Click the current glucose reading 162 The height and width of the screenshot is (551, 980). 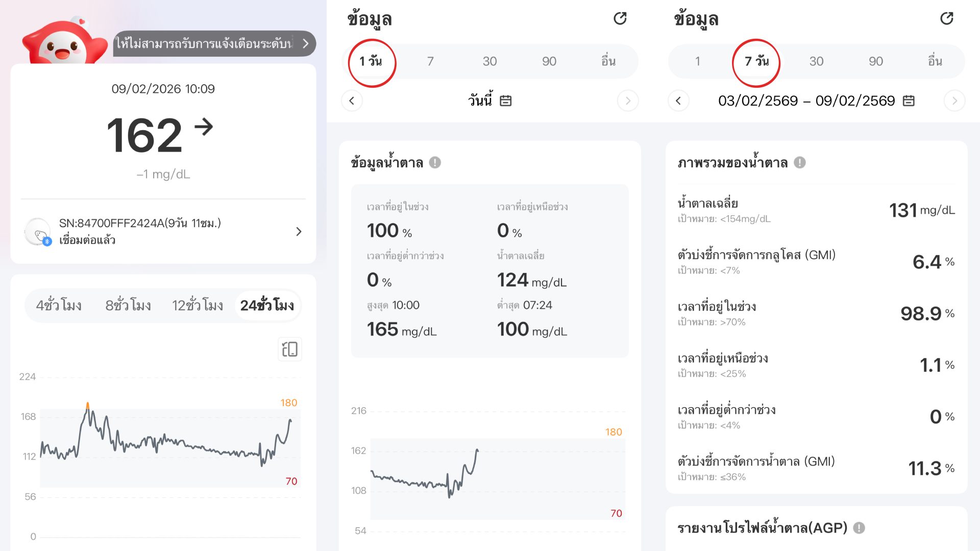[x=145, y=135]
